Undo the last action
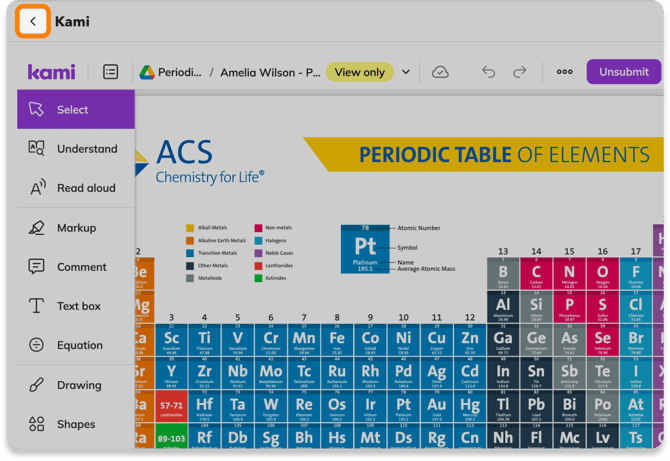 coord(488,72)
